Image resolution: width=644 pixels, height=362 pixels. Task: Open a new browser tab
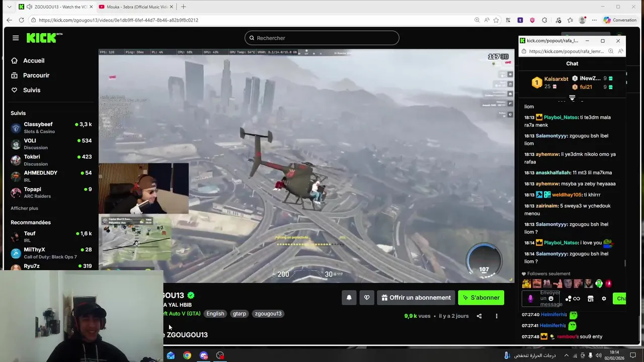pyautogui.click(x=183, y=7)
